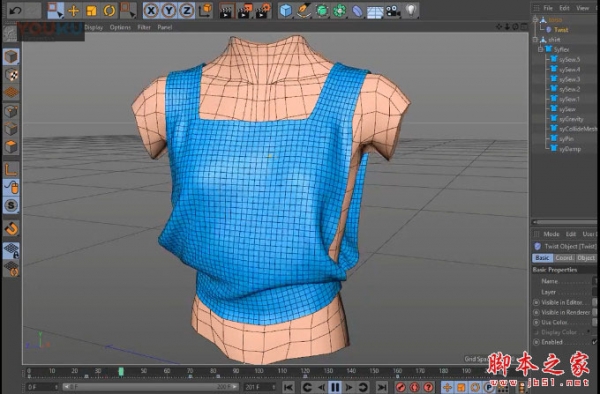Add a light object

tap(411, 10)
